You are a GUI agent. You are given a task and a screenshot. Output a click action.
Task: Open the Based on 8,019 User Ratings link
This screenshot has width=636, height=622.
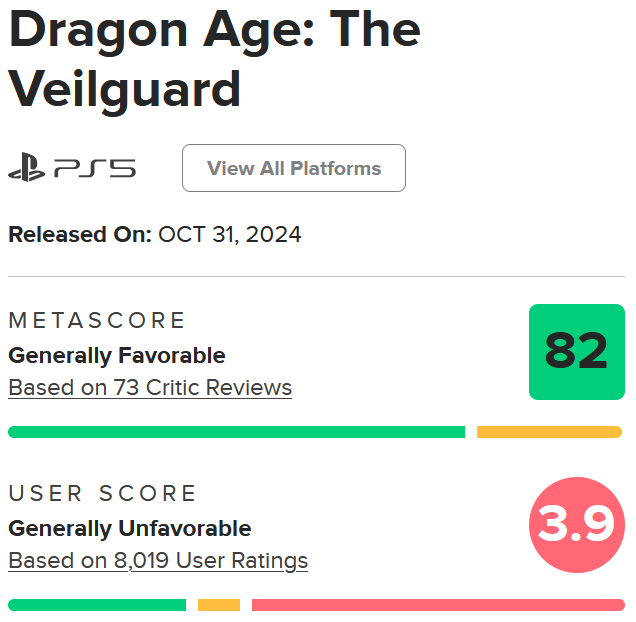click(158, 561)
